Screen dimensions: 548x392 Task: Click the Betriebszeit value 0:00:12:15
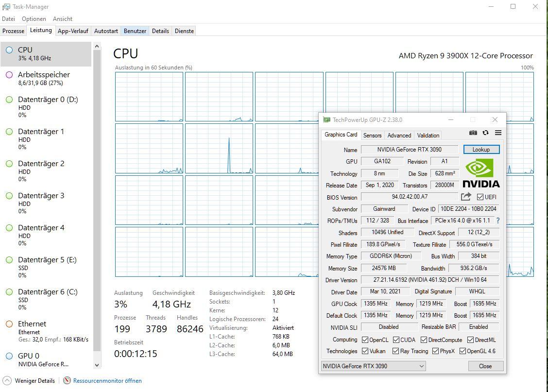tap(136, 354)
